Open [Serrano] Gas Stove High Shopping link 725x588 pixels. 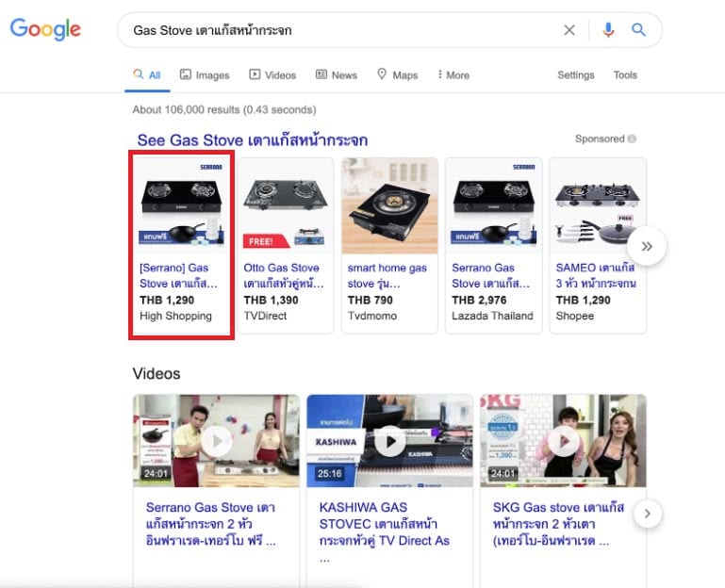pyautogui.click(x=178, y=275)
